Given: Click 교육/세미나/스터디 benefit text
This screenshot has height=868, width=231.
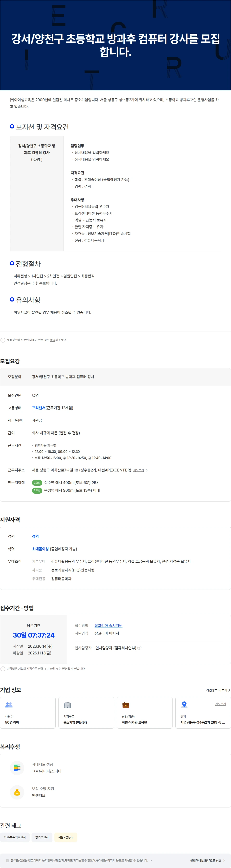Looking at the screenshot, I should [x=47, y=771].
